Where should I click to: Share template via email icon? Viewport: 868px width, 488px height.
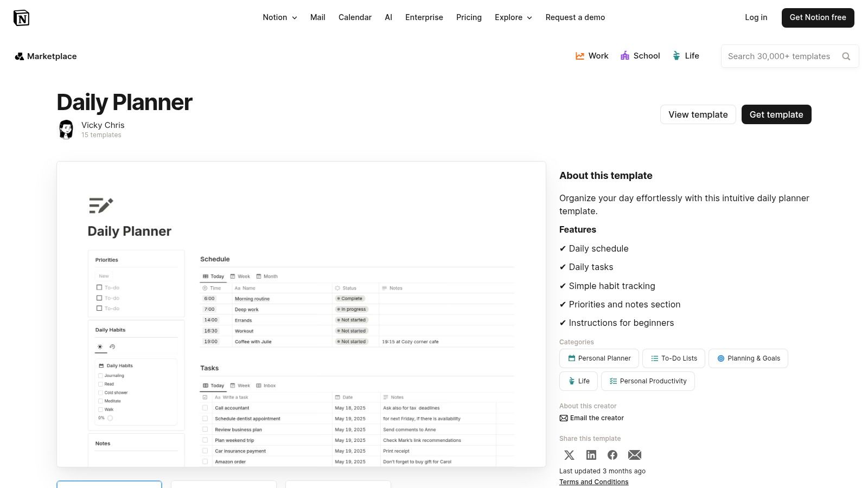click(634, 455)
